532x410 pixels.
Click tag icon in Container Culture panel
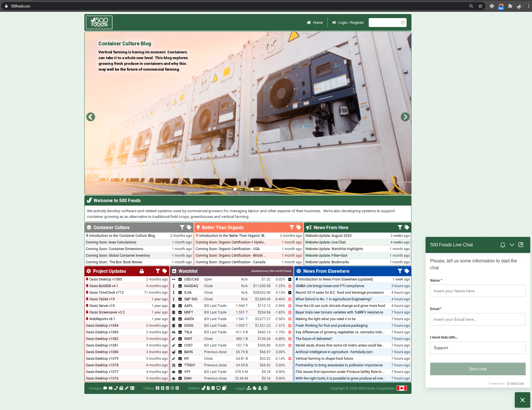point(189,227)
